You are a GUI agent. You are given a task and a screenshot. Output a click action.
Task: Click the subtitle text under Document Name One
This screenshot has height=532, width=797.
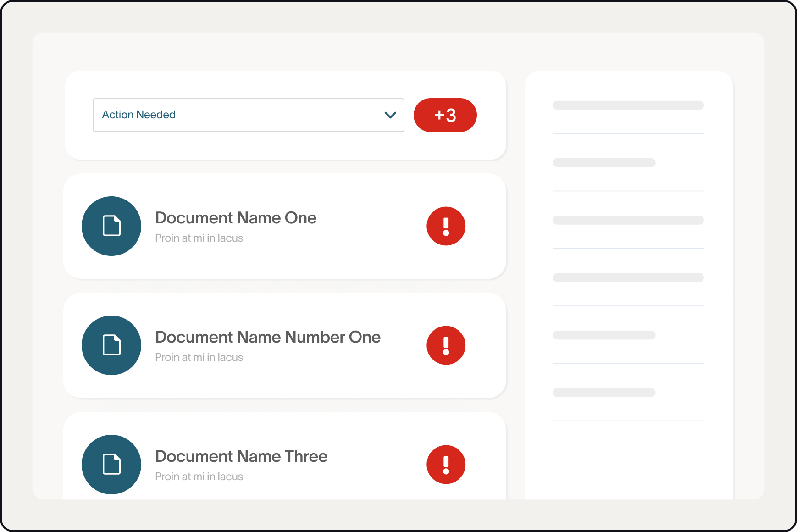coord(199,238)
